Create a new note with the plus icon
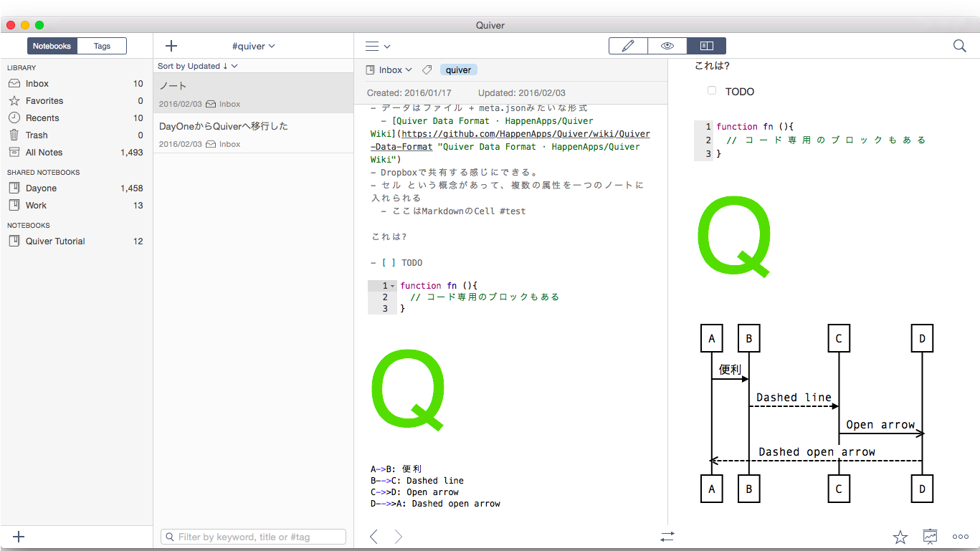This screenshot has height=551, width=980. 171,45
